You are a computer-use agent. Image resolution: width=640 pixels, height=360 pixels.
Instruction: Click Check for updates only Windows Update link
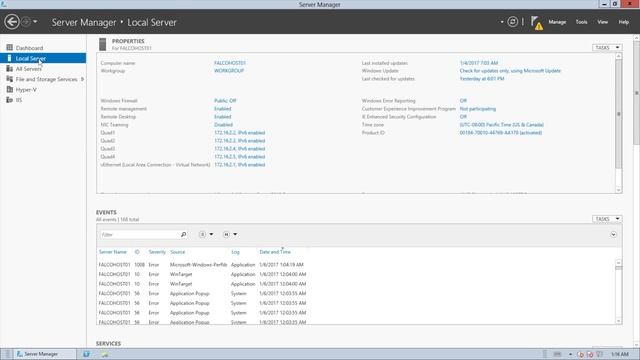510,71
